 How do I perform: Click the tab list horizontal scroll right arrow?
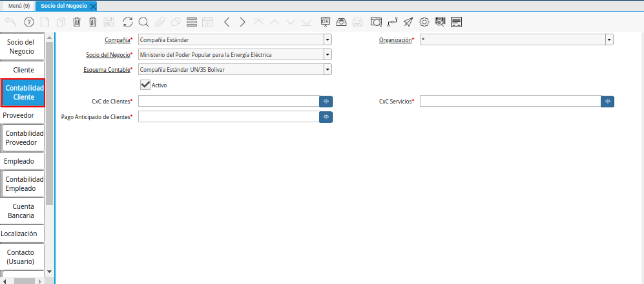[40, 281]
